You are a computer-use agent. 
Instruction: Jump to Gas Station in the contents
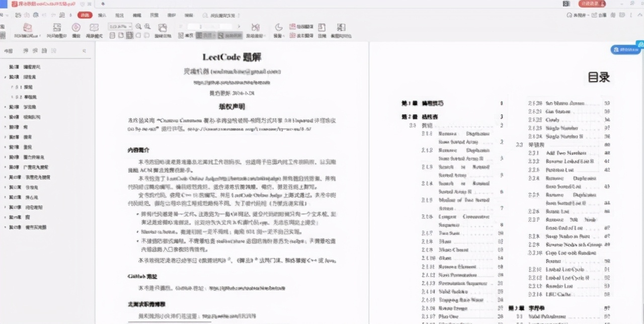558,111
